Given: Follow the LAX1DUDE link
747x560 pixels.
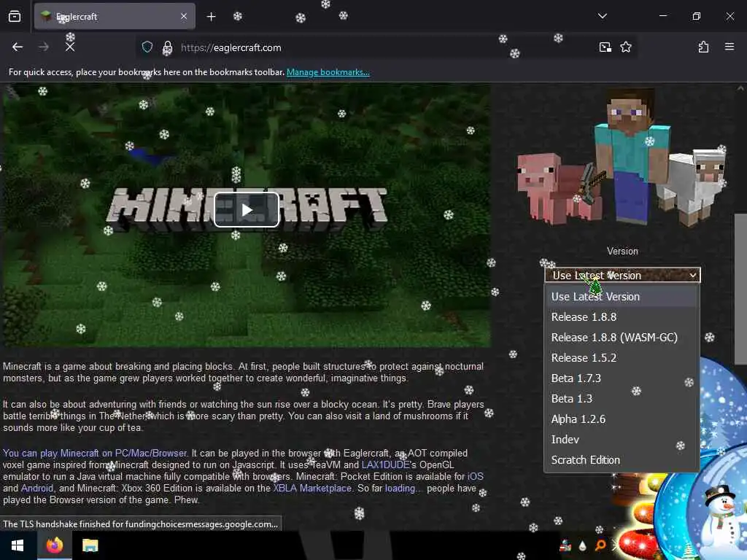Looking at the screenshot, I should [385, 464].
